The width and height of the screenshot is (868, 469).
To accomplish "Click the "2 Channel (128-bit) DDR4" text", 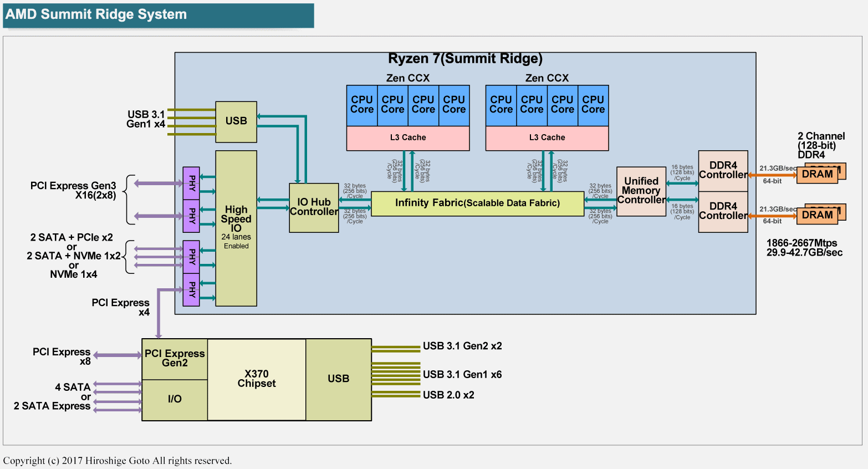I will 821,146.
